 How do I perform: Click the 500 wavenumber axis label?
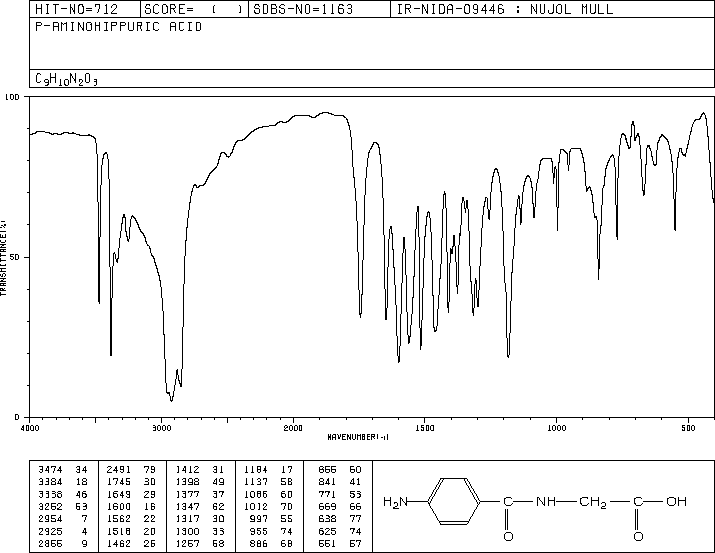coord(689,428)
